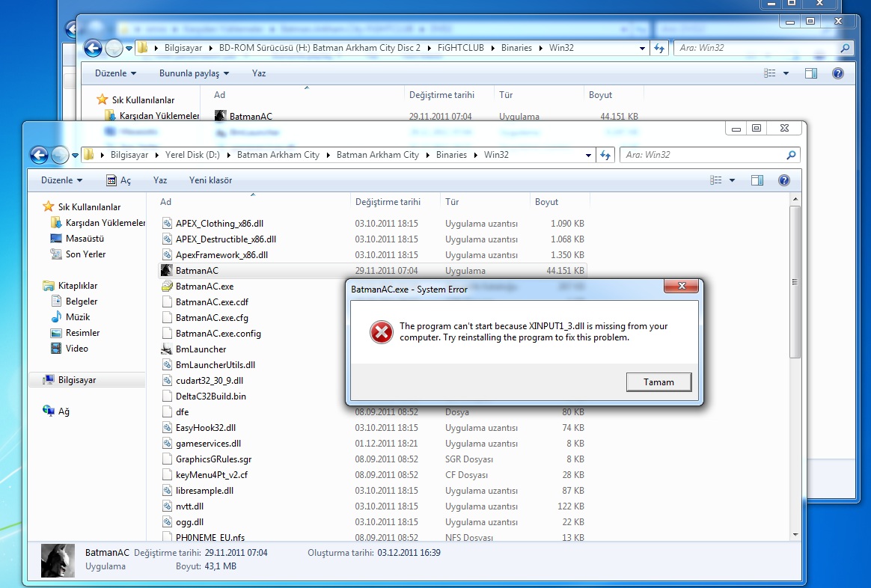Toggle preview pane in front window

[757, 180]
